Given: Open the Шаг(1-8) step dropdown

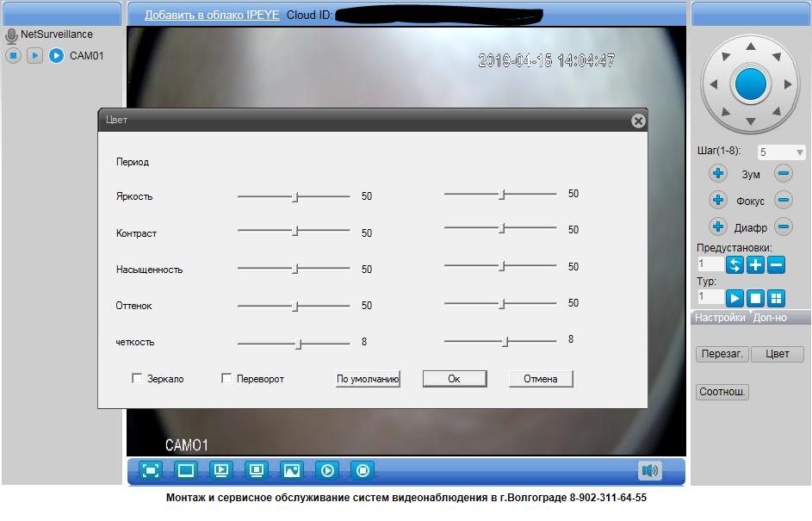Looking at the screenshot, I should click(x=780, y=152).
